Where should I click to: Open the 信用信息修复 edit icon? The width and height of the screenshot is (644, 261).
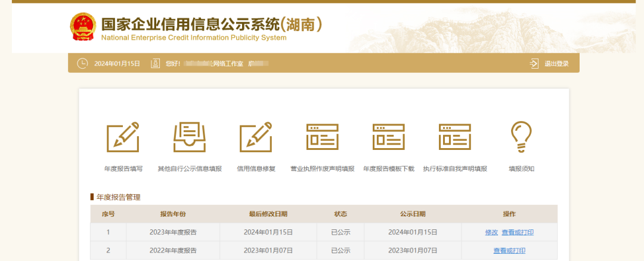256,137
